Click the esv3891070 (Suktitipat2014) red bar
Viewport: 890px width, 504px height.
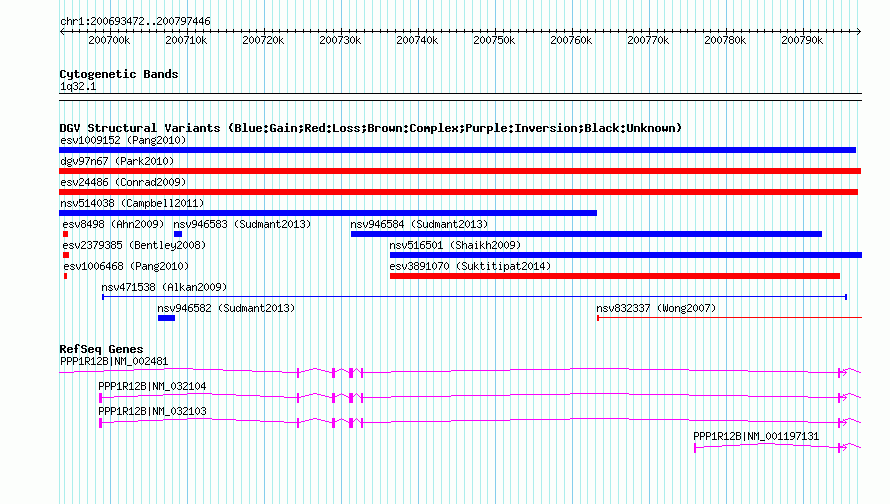pos(615,276)
